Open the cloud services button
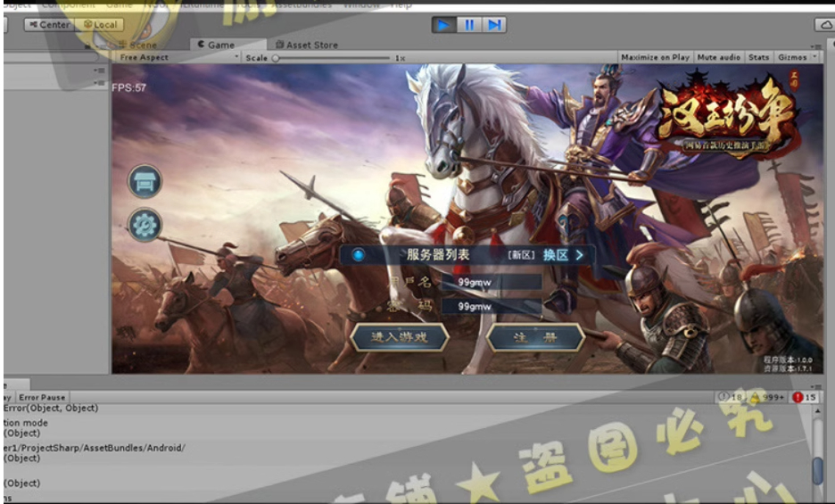 tap(825, 24)
